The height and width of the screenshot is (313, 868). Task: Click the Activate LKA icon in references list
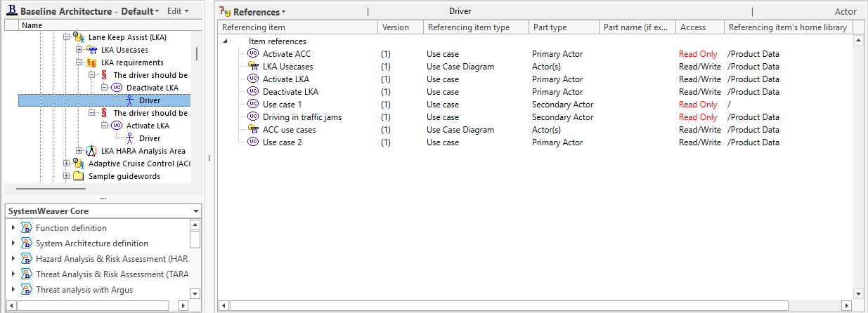(x=254, y=79)
